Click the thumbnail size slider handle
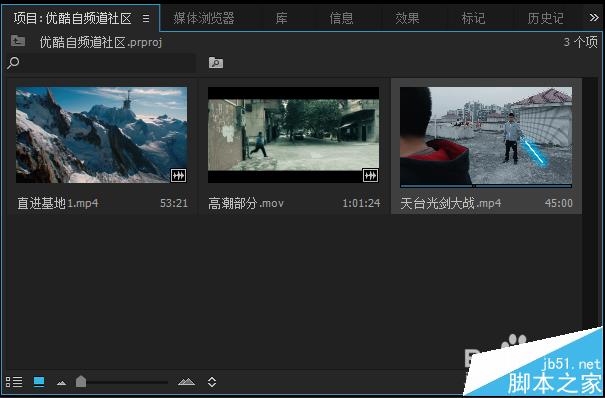 [x=81, y=381]
